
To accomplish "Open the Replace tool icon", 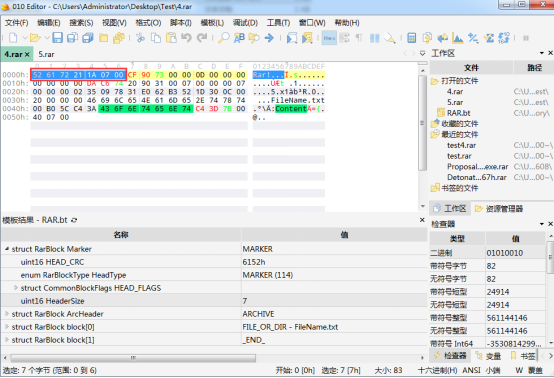I will pos(239,37).
